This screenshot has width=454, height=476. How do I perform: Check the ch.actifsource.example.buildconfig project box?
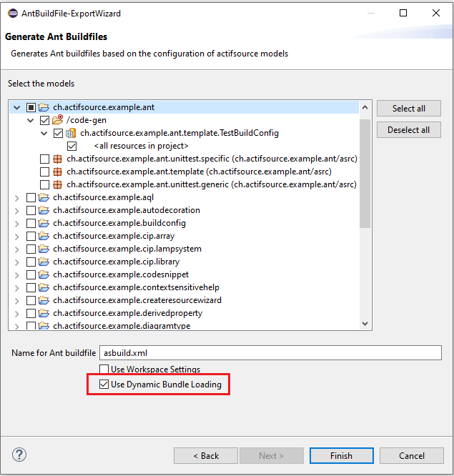pos(31,223)
